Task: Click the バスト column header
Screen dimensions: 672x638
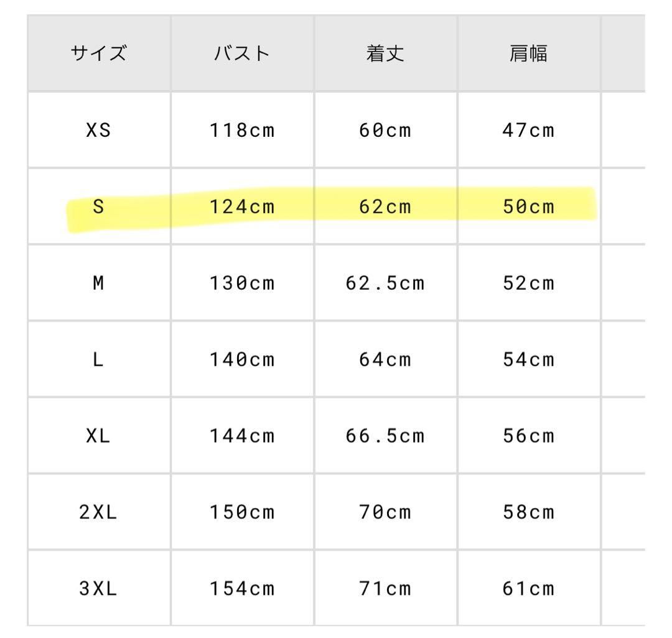Action: pos(242,54)
